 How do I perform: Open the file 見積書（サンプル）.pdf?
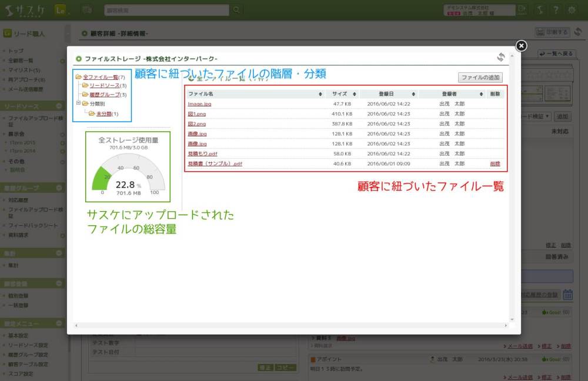point(215,164)
